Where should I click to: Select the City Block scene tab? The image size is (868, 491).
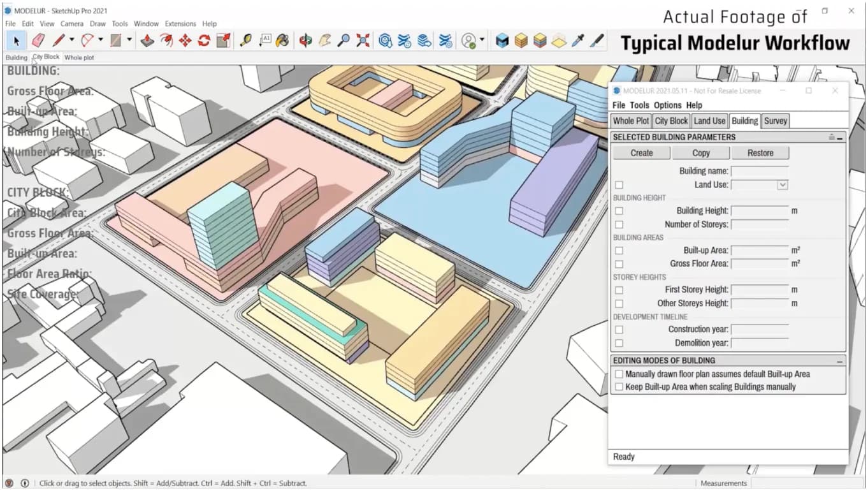[x=46, y=57]
